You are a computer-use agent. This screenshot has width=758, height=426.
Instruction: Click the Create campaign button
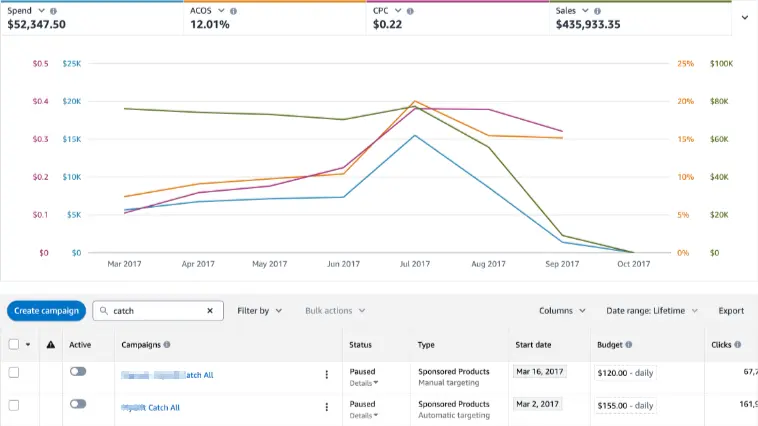point(46,311)
